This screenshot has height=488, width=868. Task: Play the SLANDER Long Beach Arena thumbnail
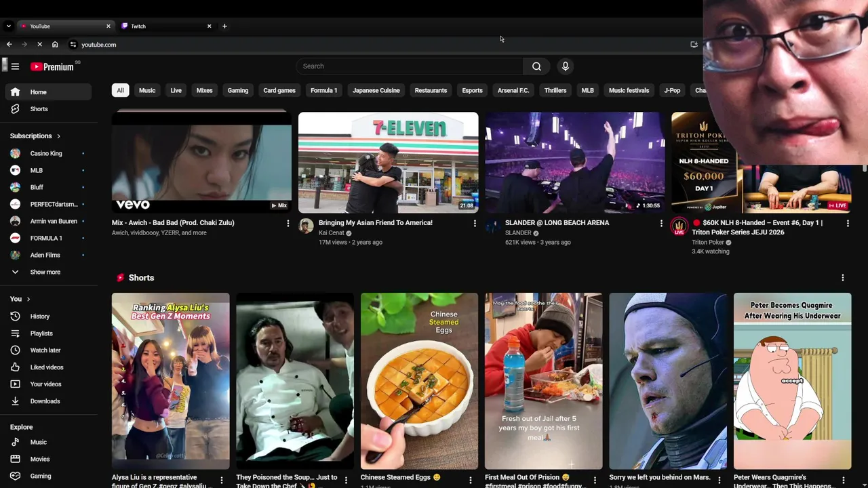574,163
